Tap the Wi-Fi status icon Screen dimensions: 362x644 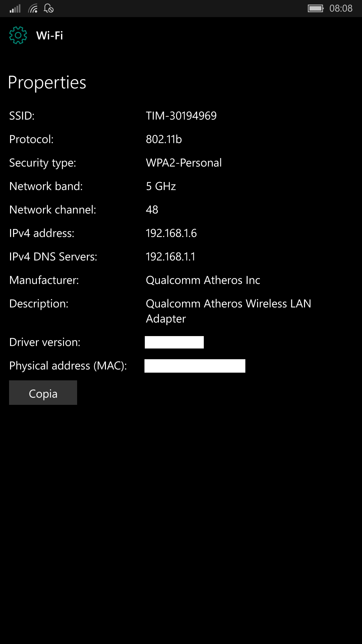point(33,8)
